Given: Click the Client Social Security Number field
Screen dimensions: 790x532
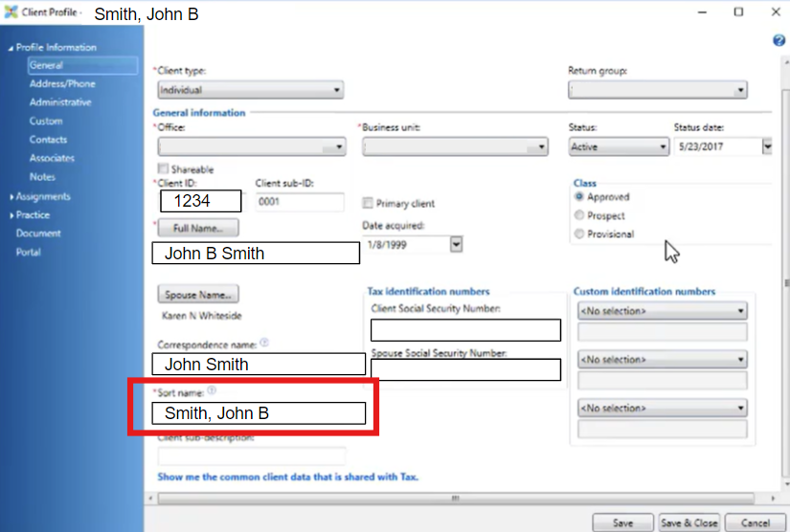Looking at the screenshot, I should pyautogui.click(x=465, y=330).
